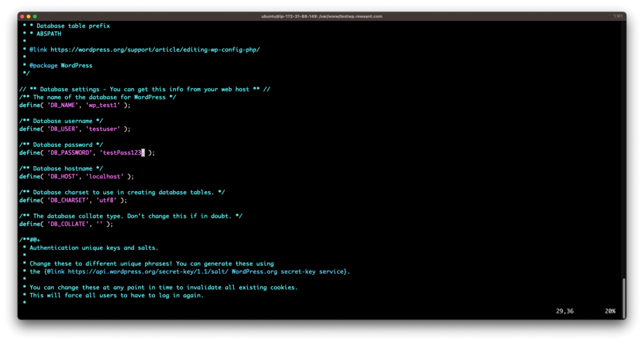Click the vim block cursor after testPass123
Image resolution: width=644 pixels, height=343 pixels.
tap(143, 153)
